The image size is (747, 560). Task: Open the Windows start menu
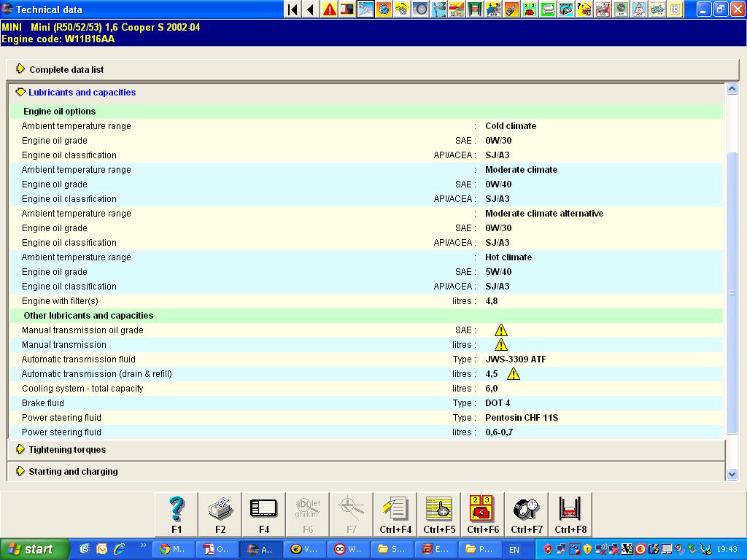[35, 549]
